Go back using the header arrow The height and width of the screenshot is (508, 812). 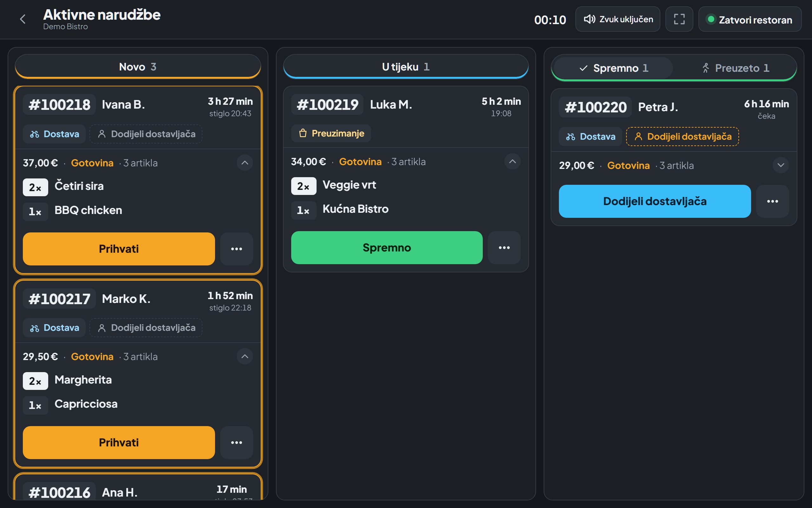point(23,19)
